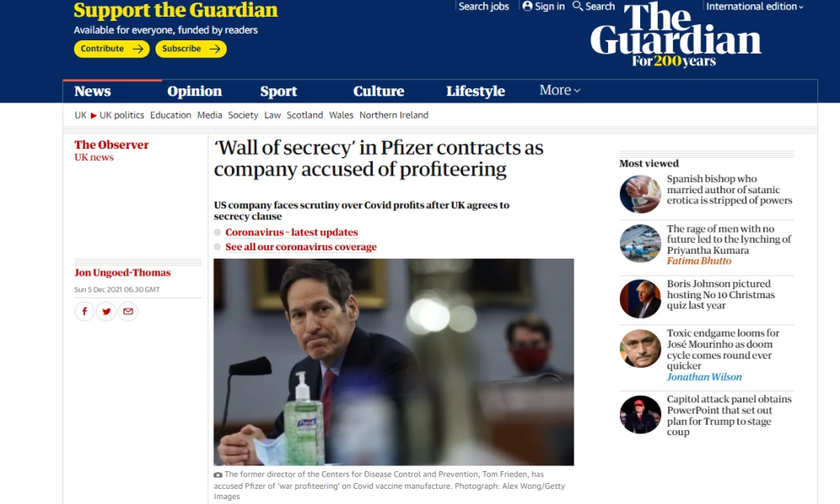The width and height of the screenshot is (840, 504).
Task: Share article via email envelope icon
Action: click(x=128, y=311)
